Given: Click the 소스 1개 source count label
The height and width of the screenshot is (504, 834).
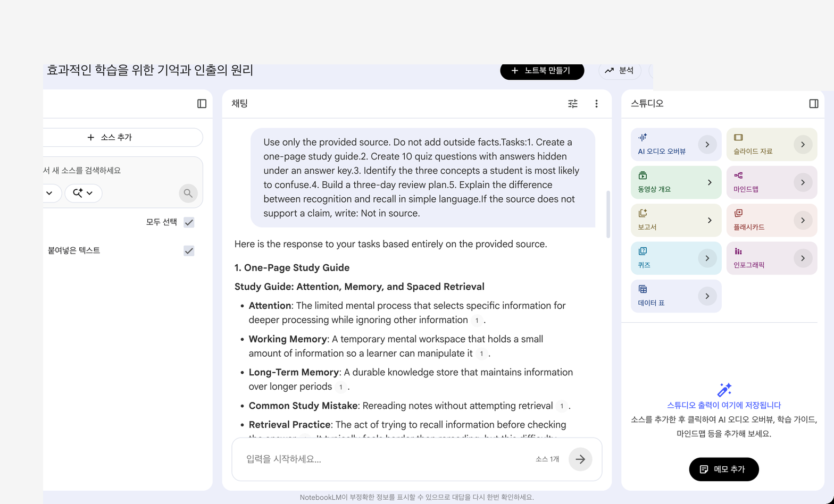Looking at the screenshot, I should pos(547,459).
